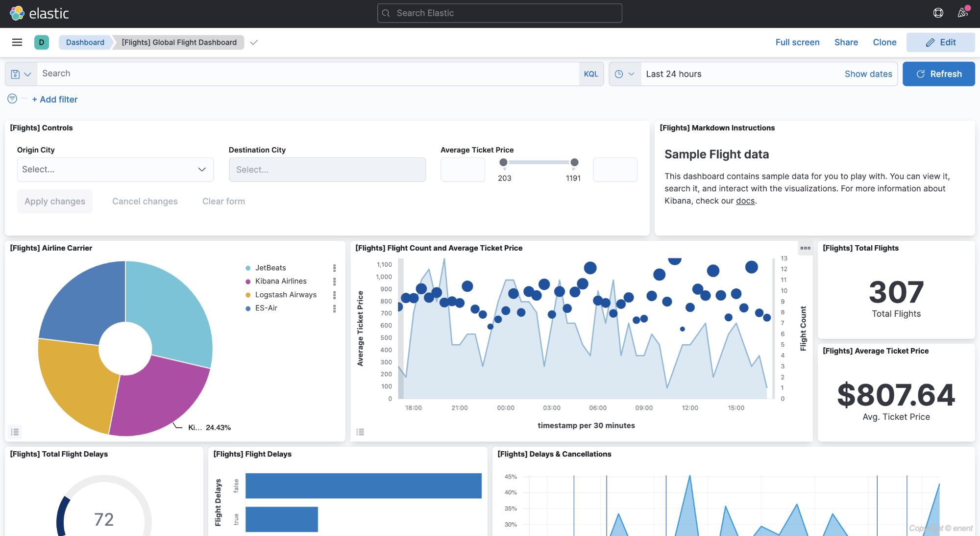Toggle legend for Flight Count chart
The height and width of the screenshot is (536, 980).
(x=360, y=432)
